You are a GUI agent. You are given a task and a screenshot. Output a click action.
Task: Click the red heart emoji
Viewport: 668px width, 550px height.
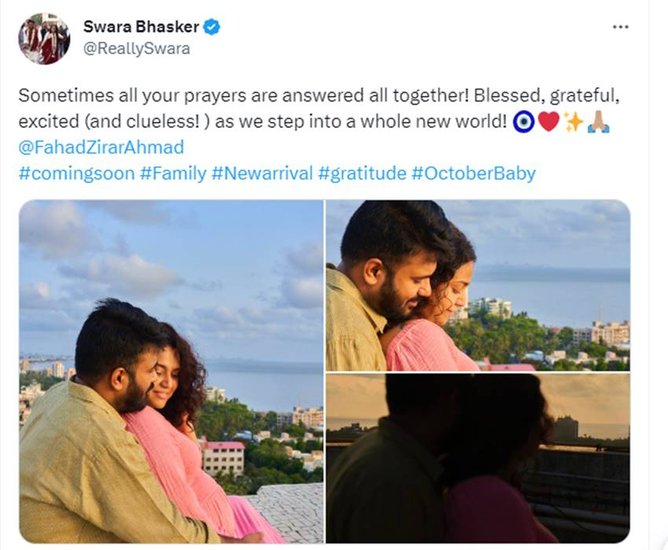[549, 122]
